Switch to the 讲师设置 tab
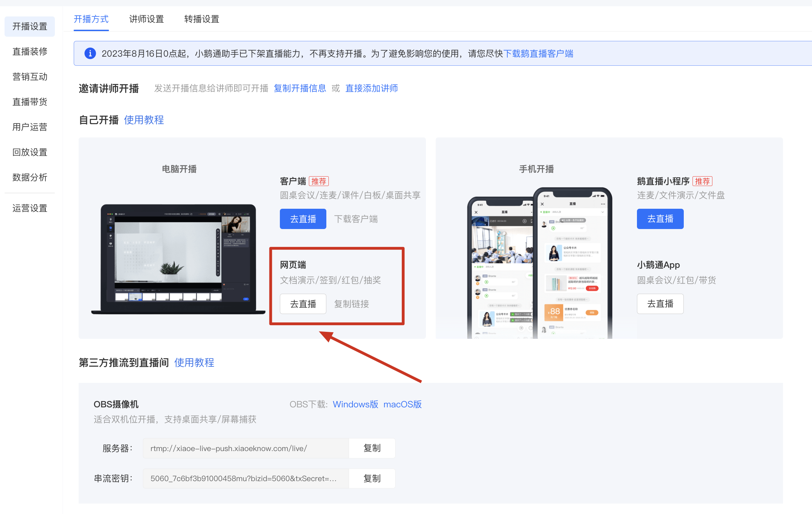812x514 pixels. tap(146, 19)
